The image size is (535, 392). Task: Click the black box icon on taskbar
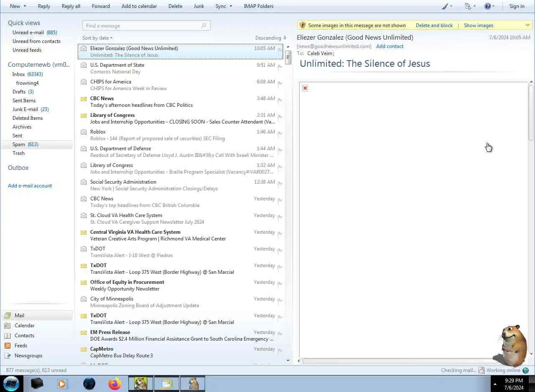(x=37, y=383)
